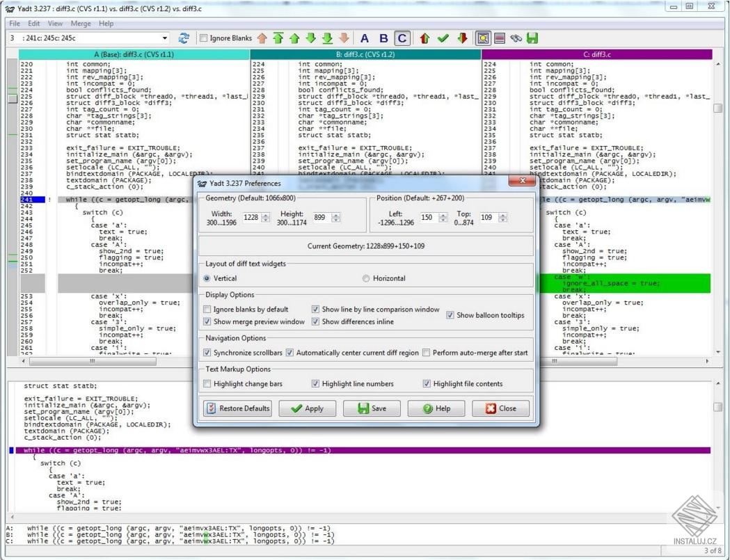This screenshot has width=730, height=560.
Task: Save merge with green floppy toolbar icon
Action: 532,38
